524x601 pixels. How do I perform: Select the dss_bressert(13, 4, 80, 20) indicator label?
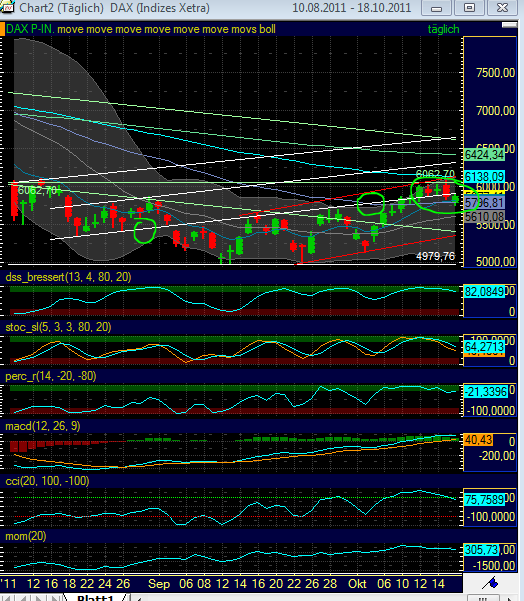click(x=68, y=277)
